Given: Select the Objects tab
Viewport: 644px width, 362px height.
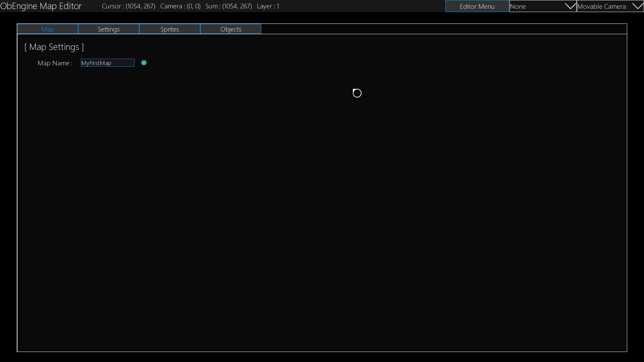Looking at the screenshot, I should point(231,29).
